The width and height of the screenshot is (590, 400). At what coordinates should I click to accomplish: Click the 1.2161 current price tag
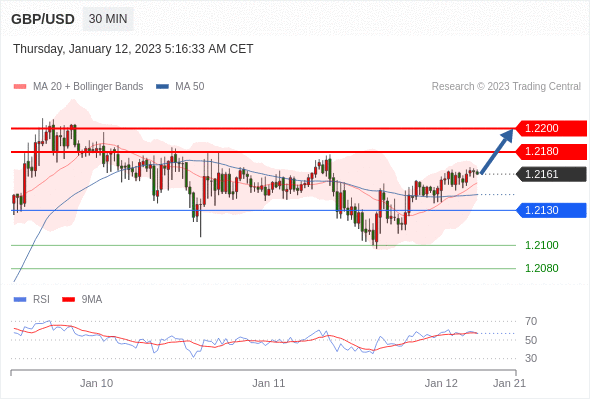pyautogui.click(x=551, y=174)
